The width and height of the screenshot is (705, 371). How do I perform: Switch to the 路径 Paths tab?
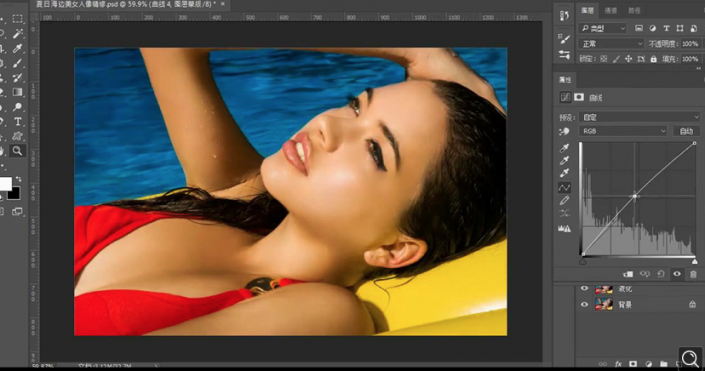634,10
